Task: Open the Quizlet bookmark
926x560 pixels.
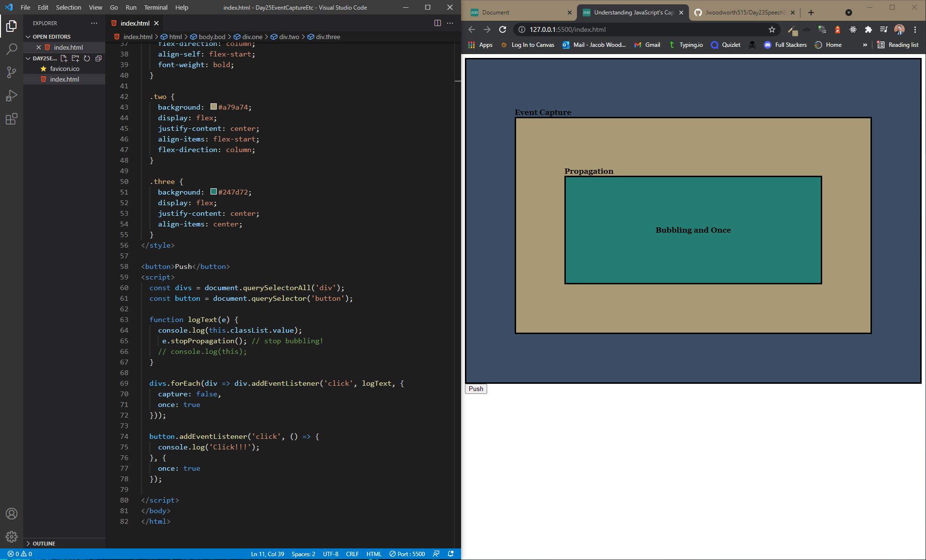Action: tap(726, 45)
